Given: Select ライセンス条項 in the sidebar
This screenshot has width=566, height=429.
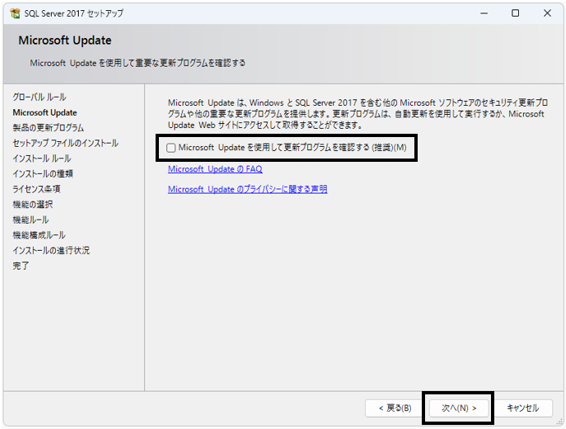Looking at the screenshot, I should 36,189.
